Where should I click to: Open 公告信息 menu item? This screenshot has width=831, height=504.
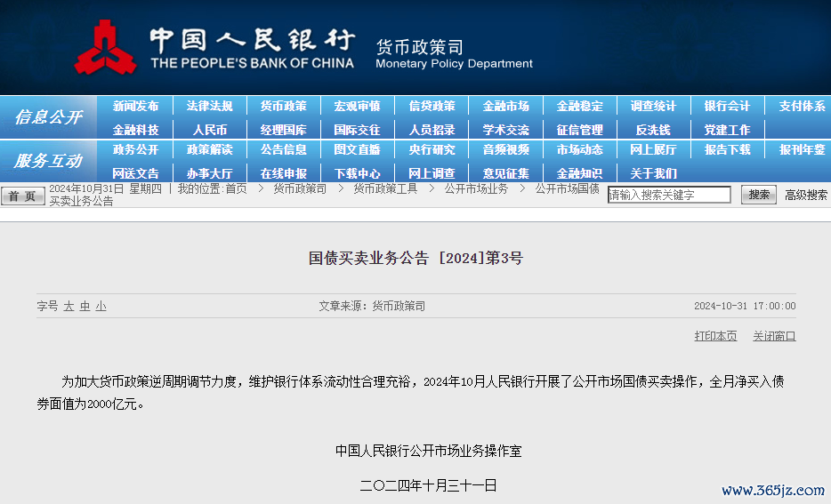tap(284, 150)
